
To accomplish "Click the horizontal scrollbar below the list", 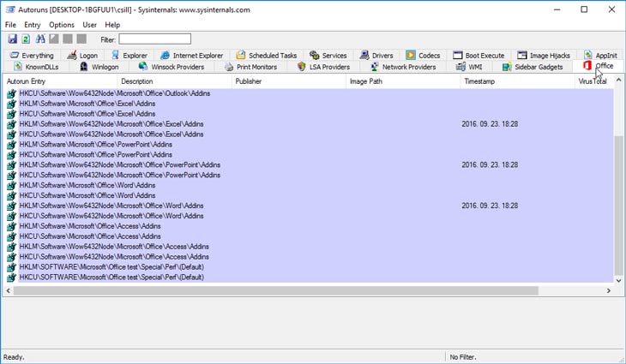I will coord(257,290).
